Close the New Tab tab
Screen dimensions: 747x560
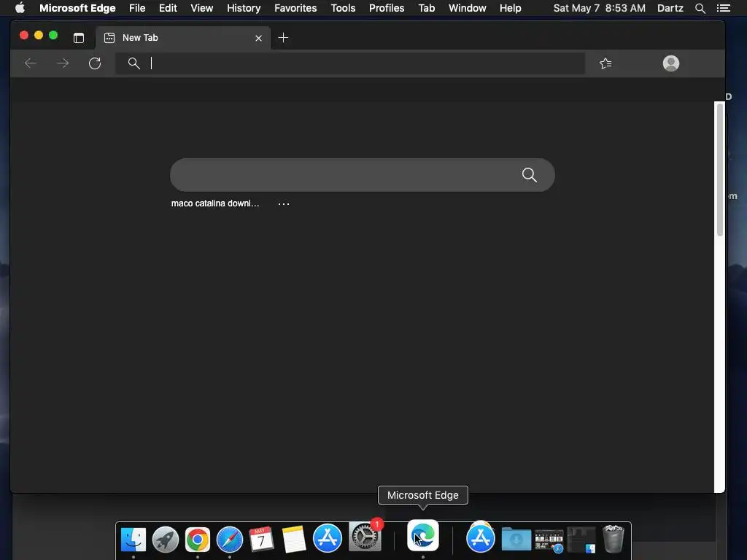click(258, 38)
